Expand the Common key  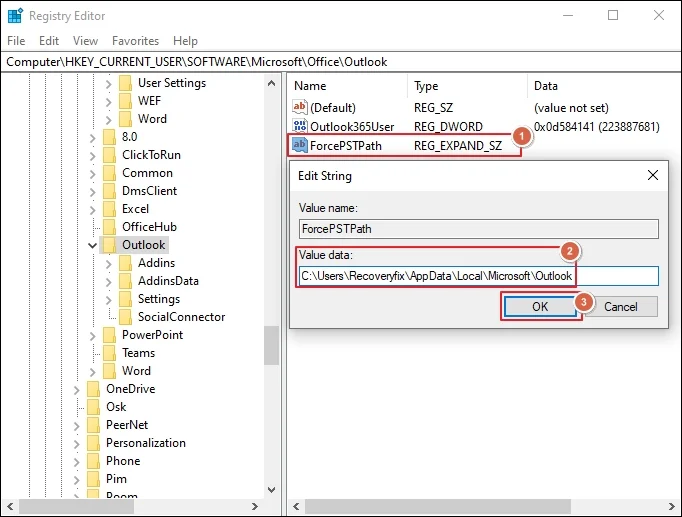pos(93,173)
